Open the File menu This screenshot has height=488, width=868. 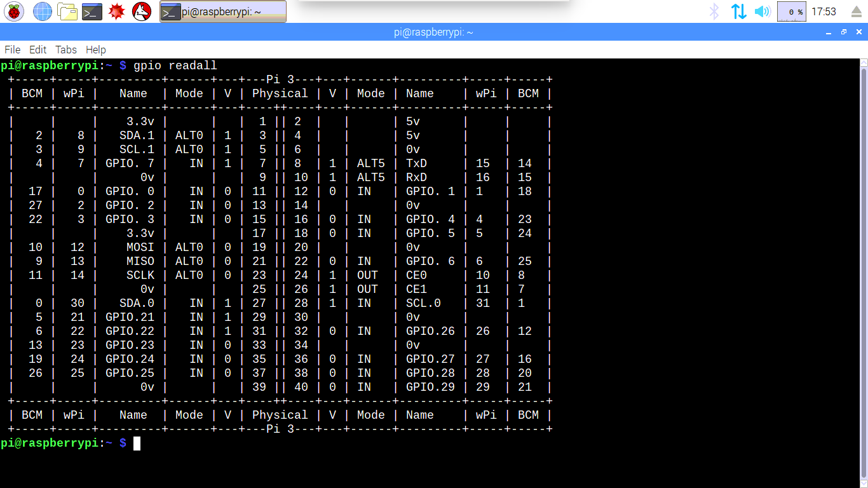coord(12,50)
